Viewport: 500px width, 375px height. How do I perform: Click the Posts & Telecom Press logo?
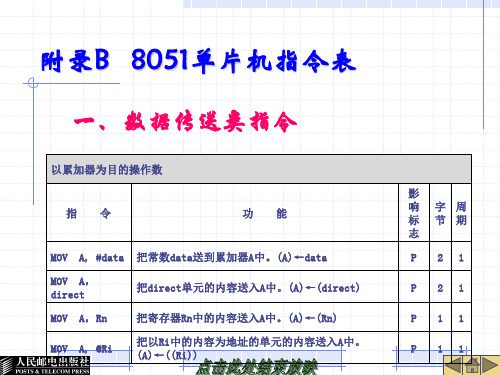point(45,366)
